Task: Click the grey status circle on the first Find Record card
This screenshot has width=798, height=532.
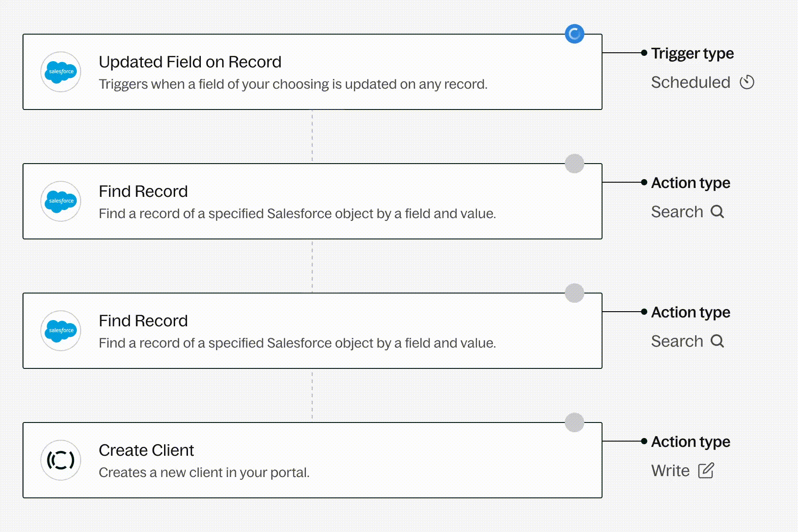Action: click(x=575, y=164)
